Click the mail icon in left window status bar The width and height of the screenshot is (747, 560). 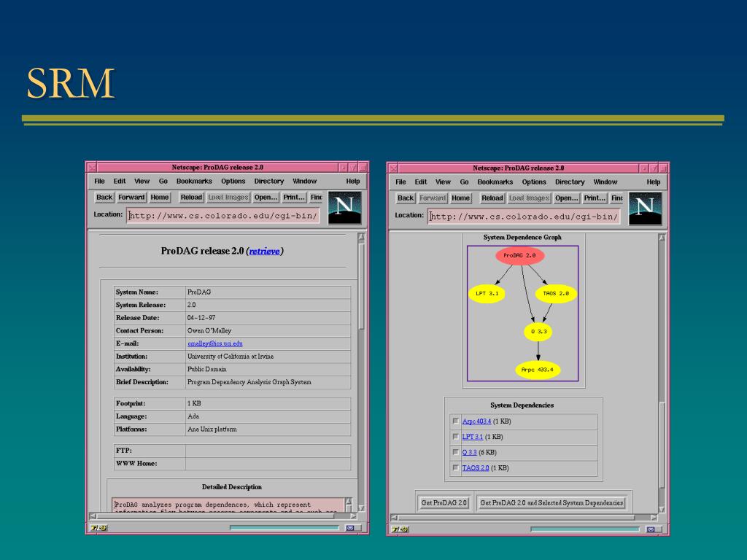coord(350,528)
